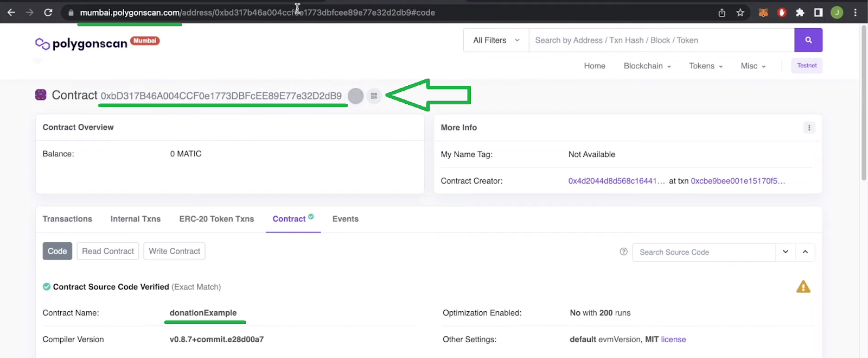Open the ERC-20 Token Txns tab
Screen dimensions: 868x358
click(216, 219)
